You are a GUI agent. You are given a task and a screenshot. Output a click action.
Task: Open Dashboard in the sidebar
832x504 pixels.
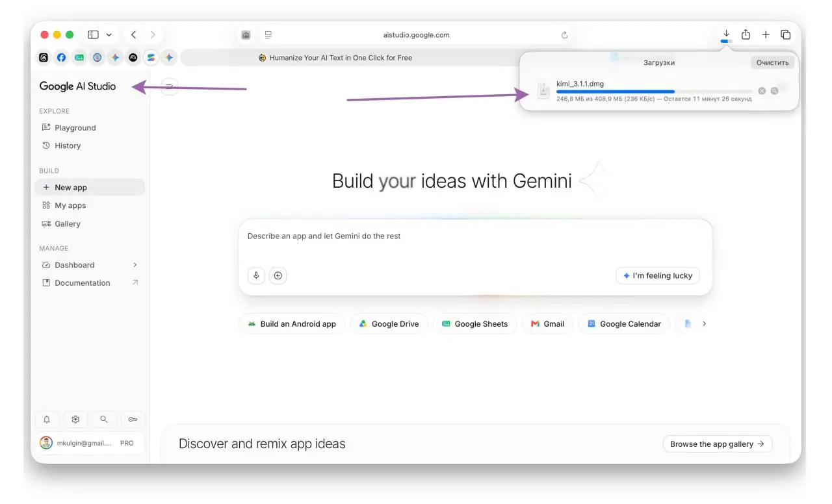point(90,265)
